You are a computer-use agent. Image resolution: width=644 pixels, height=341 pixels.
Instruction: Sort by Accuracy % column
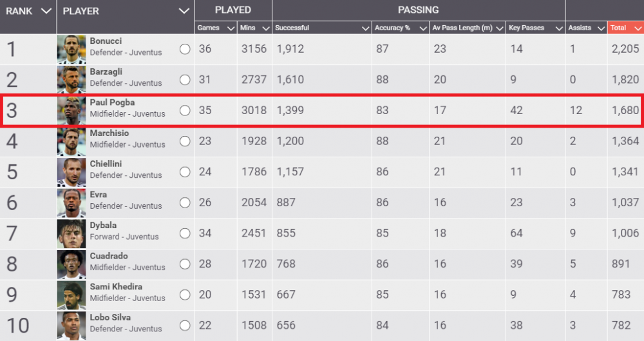click(422, 28)
